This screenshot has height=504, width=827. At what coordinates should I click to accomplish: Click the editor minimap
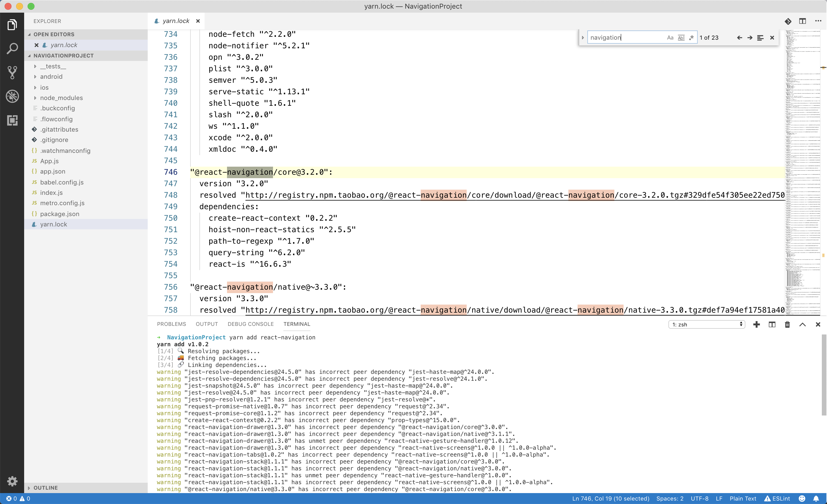click(x=802, y=172)
